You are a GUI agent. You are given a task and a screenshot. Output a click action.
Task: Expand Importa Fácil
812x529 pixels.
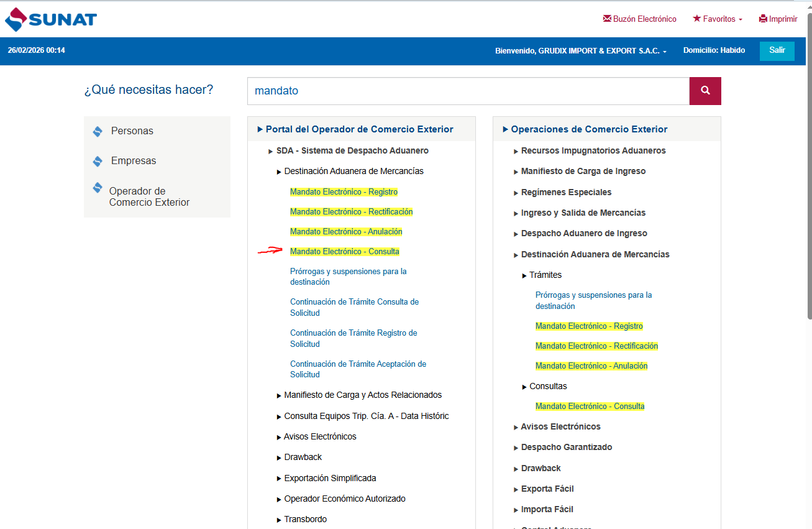[x=544, y=509]
